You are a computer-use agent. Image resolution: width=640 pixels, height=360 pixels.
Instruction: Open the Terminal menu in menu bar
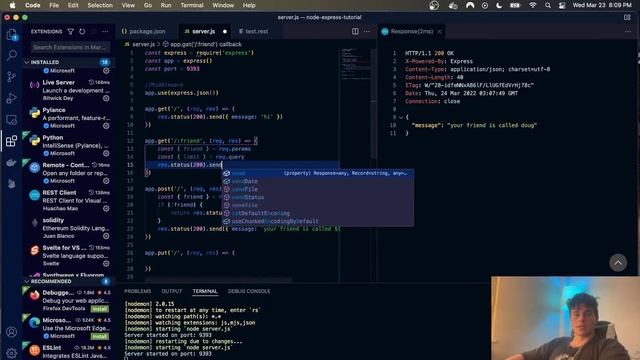click(x=192, y=5)
